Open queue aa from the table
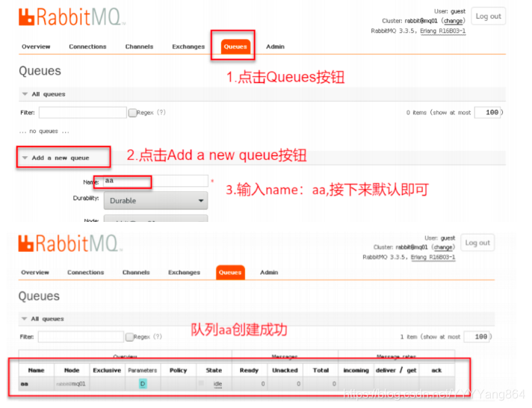The height and width of the screenshot is (408, 532). [25, 384]
